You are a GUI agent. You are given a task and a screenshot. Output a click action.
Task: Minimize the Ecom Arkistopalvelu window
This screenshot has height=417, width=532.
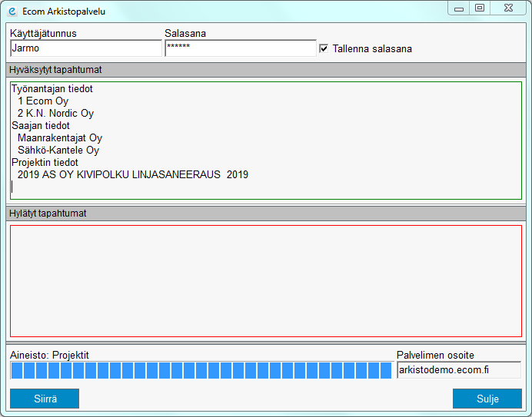point(459,8)
